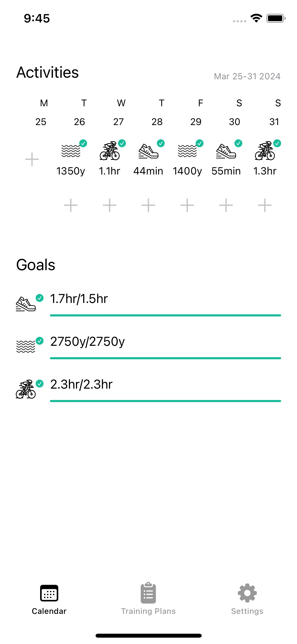
Task: Add a second activity under the 1350y swim
Action: click(x=71, y=205)
